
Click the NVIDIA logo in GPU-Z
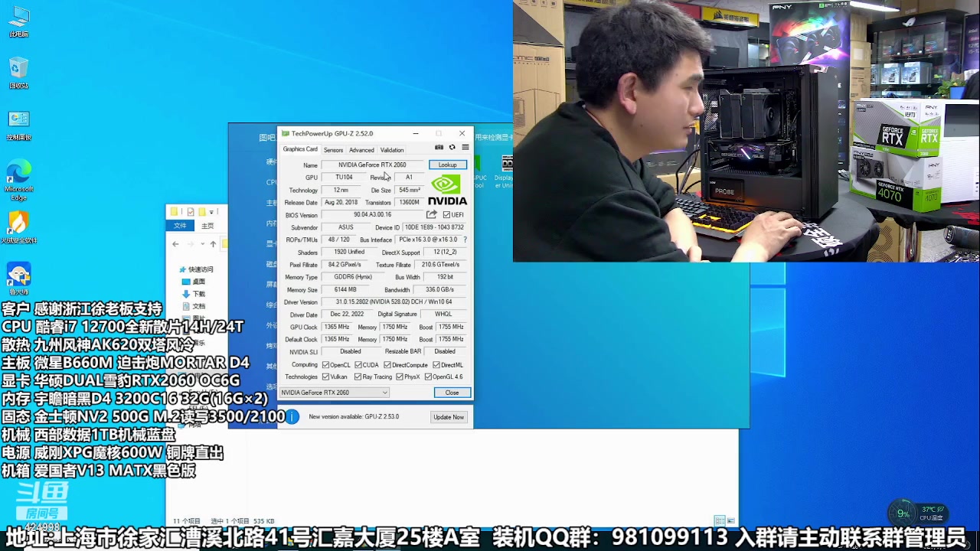pyautogui.click(x=447, y=190)
